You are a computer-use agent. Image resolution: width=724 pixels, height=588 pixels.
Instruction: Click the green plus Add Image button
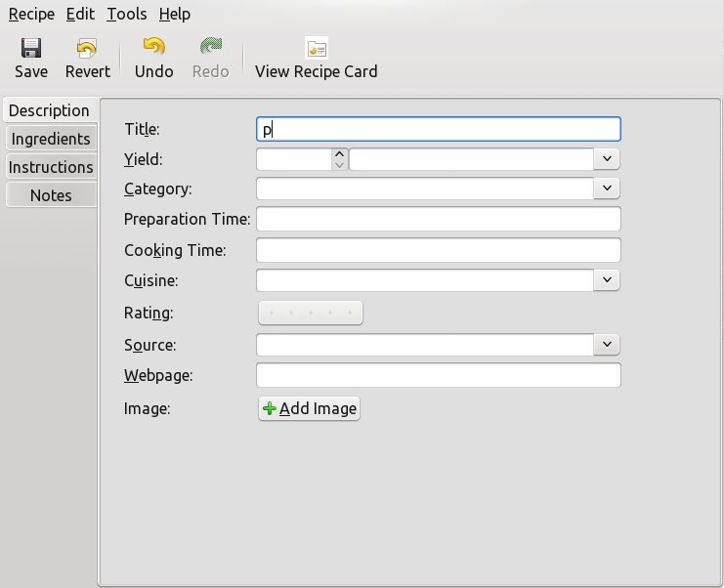pyautogui.click(x=309, y=408)
